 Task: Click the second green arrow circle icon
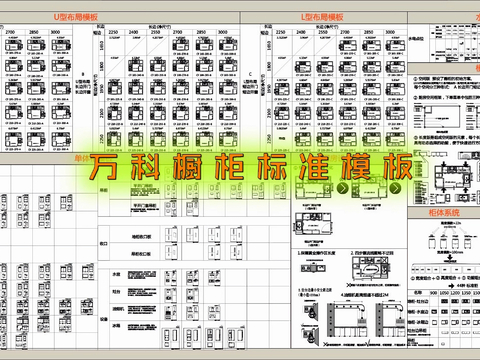pyautogui.click(x=395, y=188)
